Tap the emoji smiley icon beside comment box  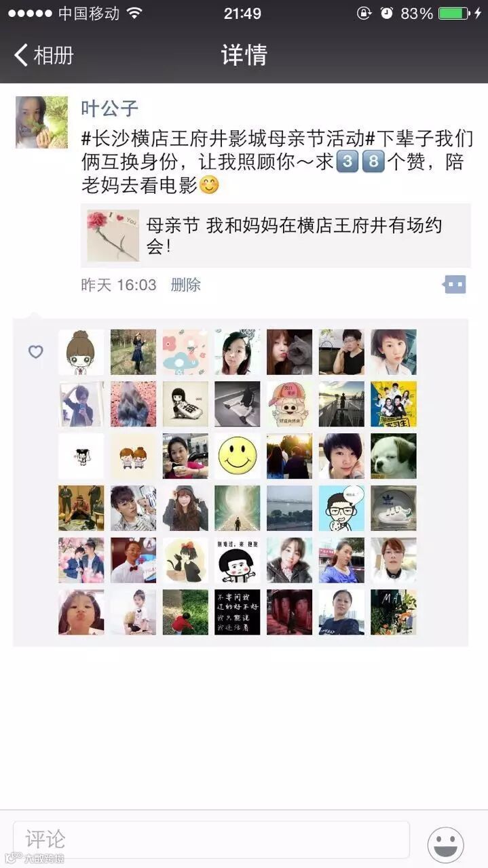point(446,844)
